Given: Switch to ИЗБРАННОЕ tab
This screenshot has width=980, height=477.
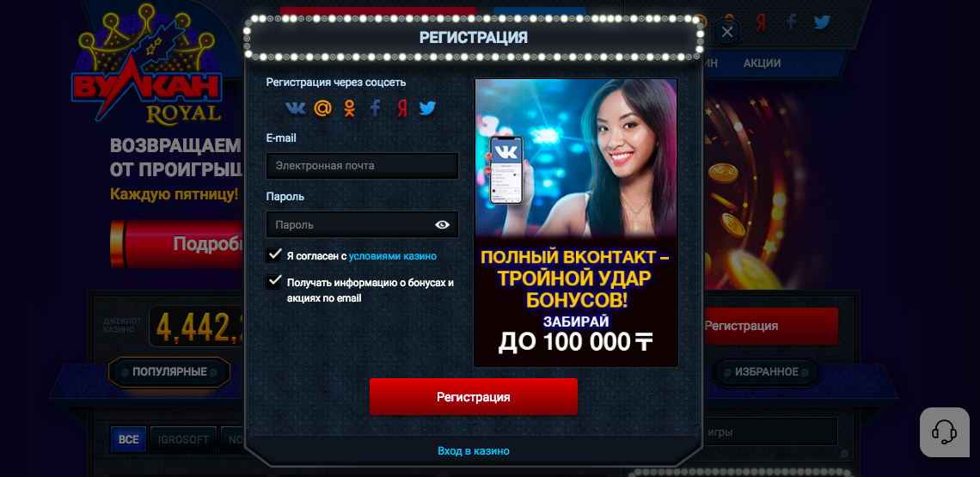Looking at the screenshot, I should coord(766,372).
